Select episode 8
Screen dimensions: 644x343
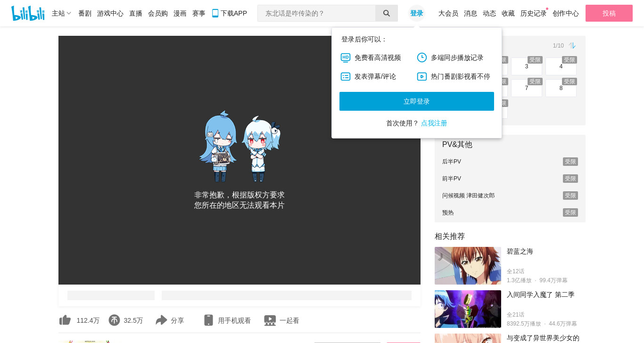pos(561,88)
